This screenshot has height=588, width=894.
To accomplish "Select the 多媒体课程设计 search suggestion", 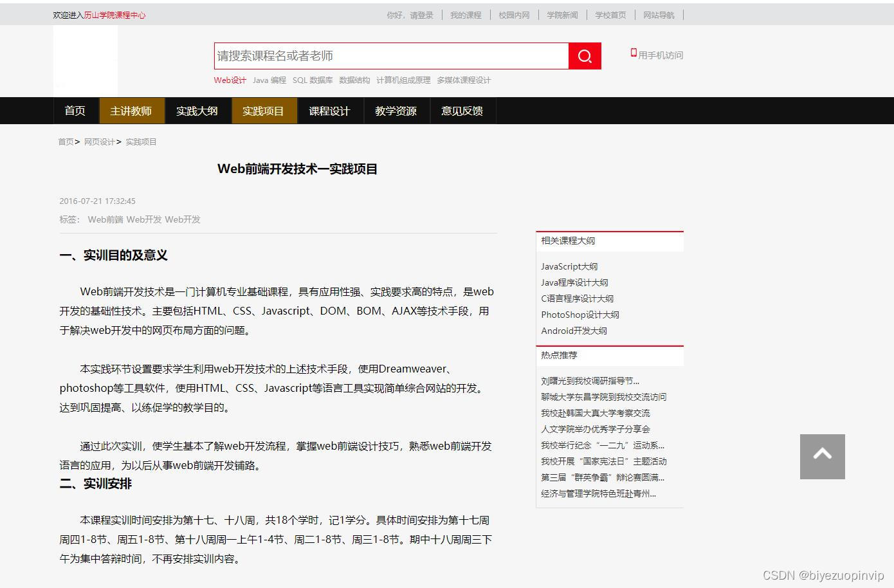I will point(464,80).
